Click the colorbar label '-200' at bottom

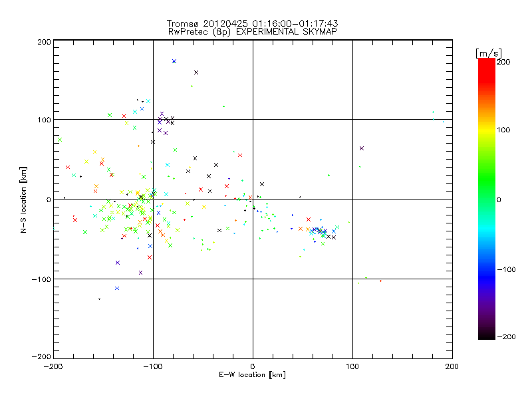pyautogui.click(x=506, y=336)
